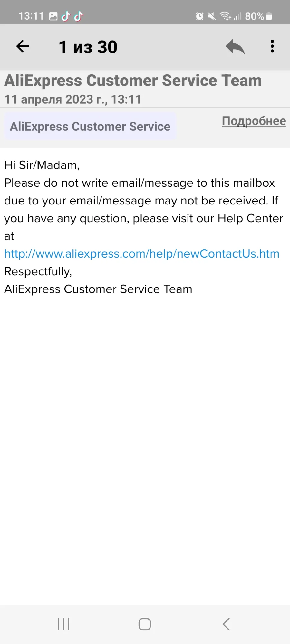This screenshot has height=644, width=290.
Task: Open the aliexpress.com newContactUs link
Action: [x=142, y=254]
